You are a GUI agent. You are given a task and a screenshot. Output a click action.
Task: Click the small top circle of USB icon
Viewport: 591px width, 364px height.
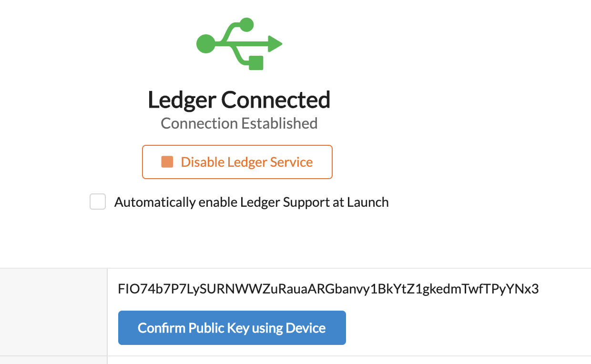246,25
